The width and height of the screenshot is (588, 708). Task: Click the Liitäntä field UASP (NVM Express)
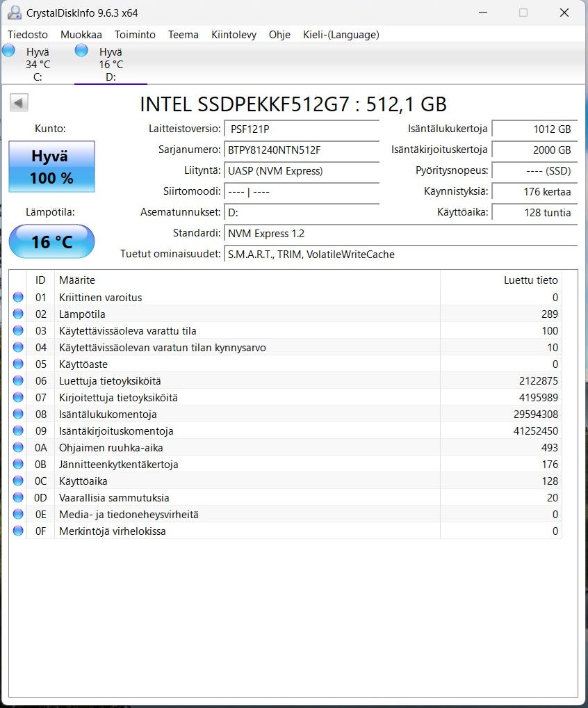302,170
